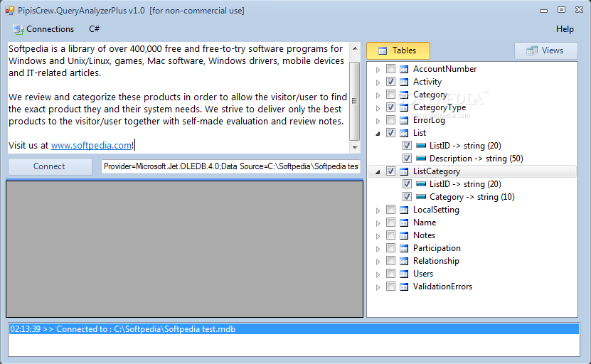Click the Participation table icon

click(x=404, y=248)
